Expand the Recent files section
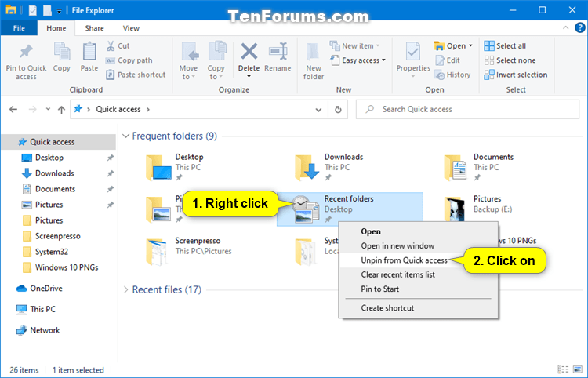 pos(126,289)
